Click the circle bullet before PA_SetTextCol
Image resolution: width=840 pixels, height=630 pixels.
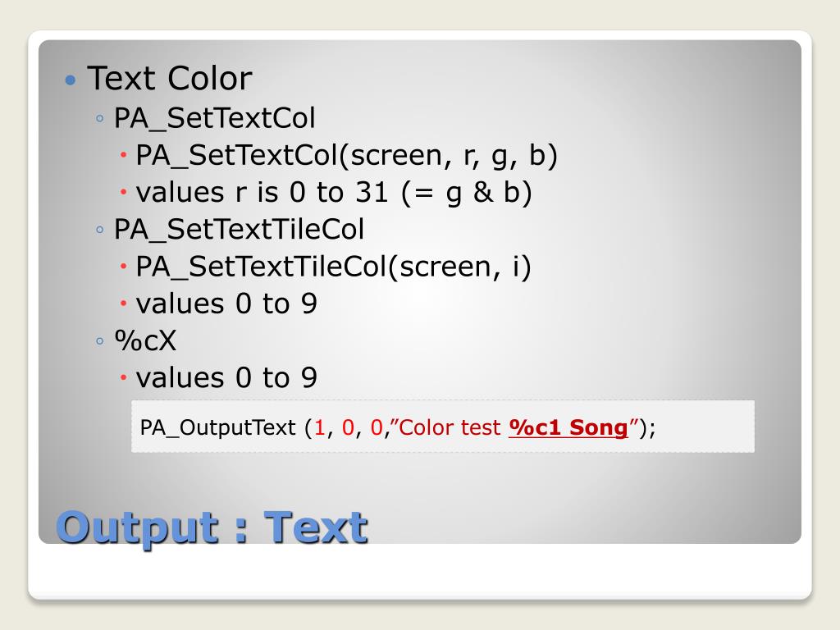pos(99,118)
